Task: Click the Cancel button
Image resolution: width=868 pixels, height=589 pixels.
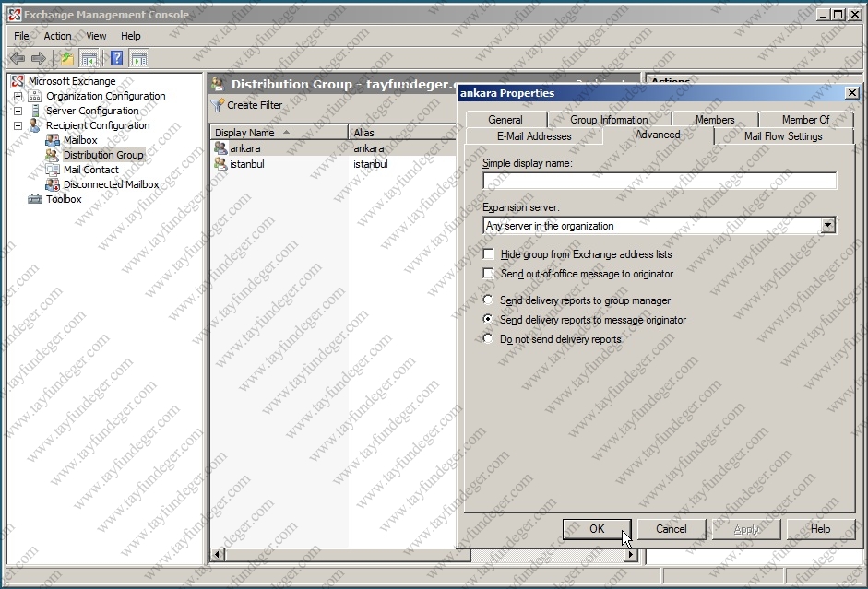Action: (x=671, y=529)
